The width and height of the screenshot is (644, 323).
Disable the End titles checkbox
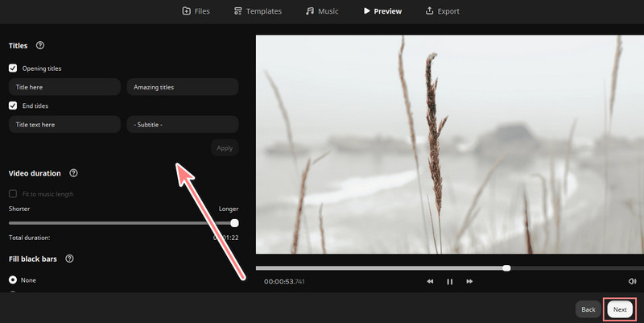pyautogui.click(x=13, y=106)
